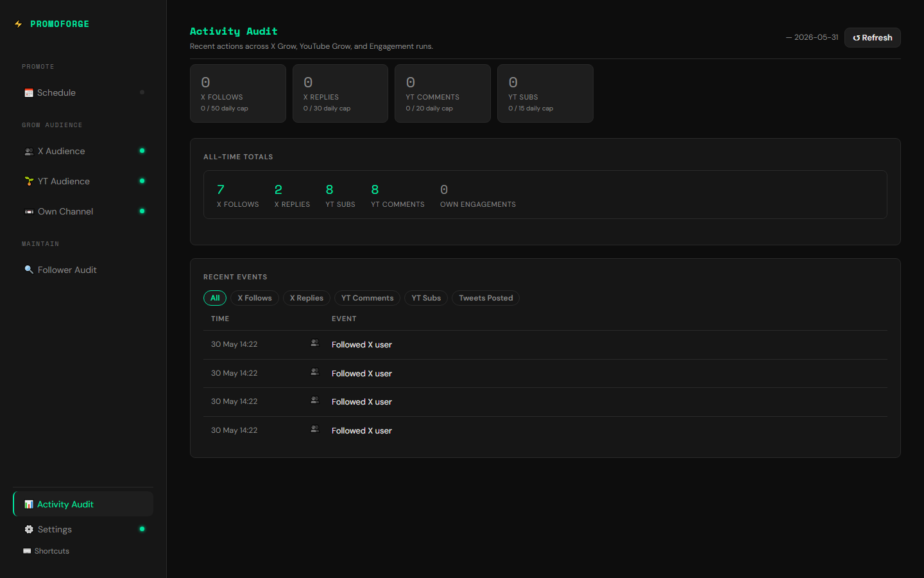Click the all-time X Follows total 7

221,189
